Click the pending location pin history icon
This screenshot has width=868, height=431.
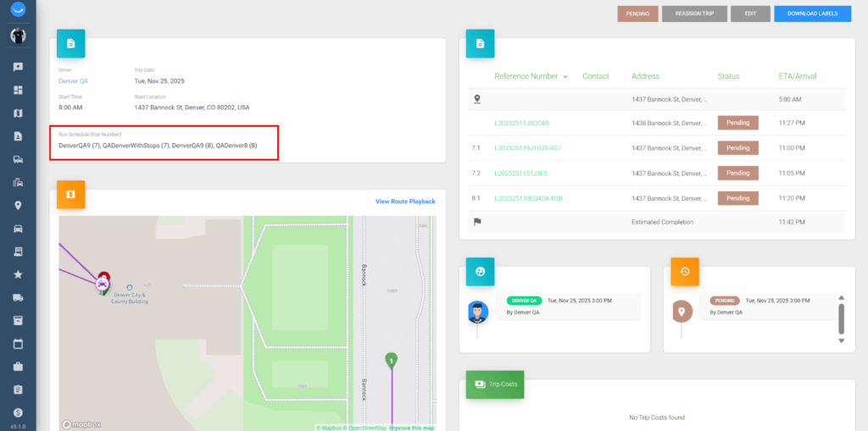click(682, 312)
